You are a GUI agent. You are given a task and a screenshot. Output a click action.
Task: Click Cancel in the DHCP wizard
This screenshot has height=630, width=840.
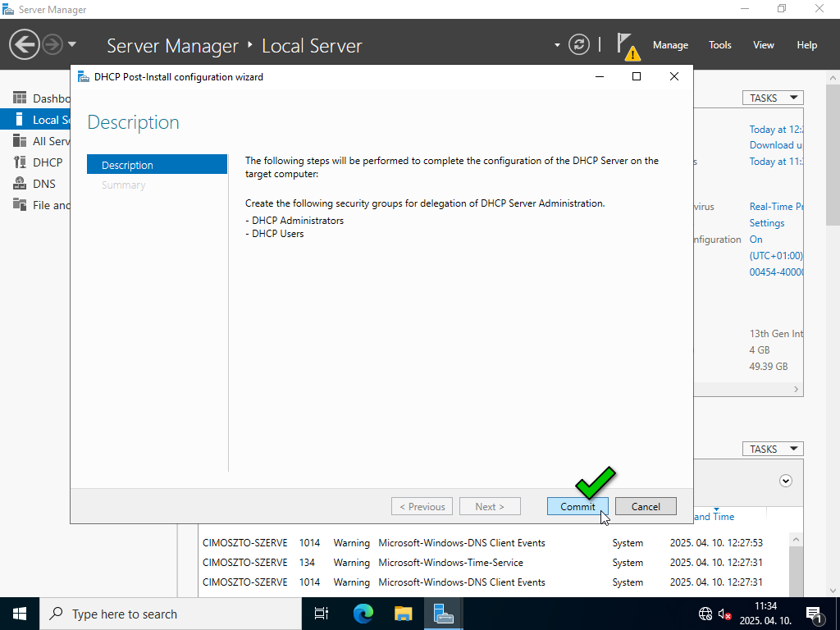pyautogui.click(x=646, y=506)
